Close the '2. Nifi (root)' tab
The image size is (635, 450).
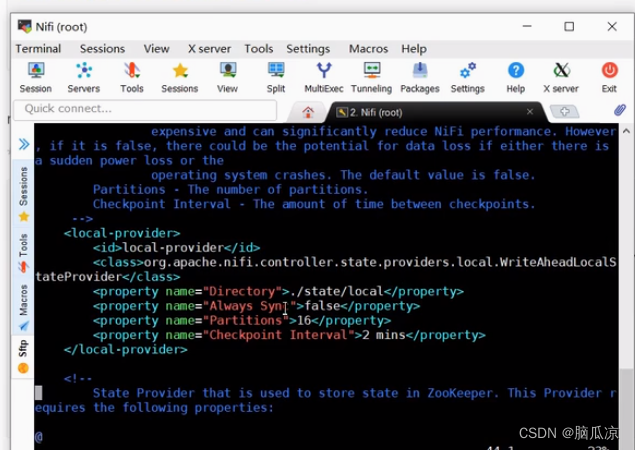pyautogui.click(x=530, y=111)
